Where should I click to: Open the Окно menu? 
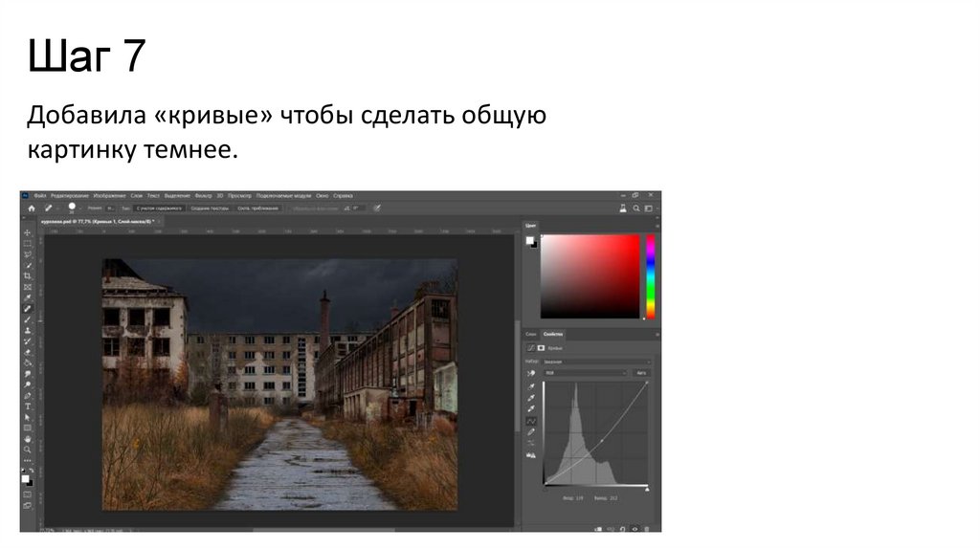point(322,195)
